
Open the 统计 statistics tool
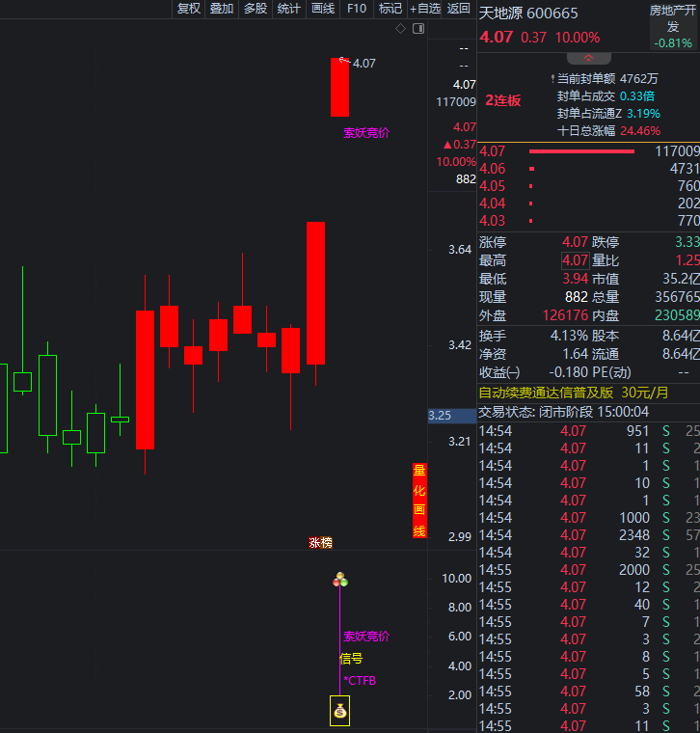289,9
